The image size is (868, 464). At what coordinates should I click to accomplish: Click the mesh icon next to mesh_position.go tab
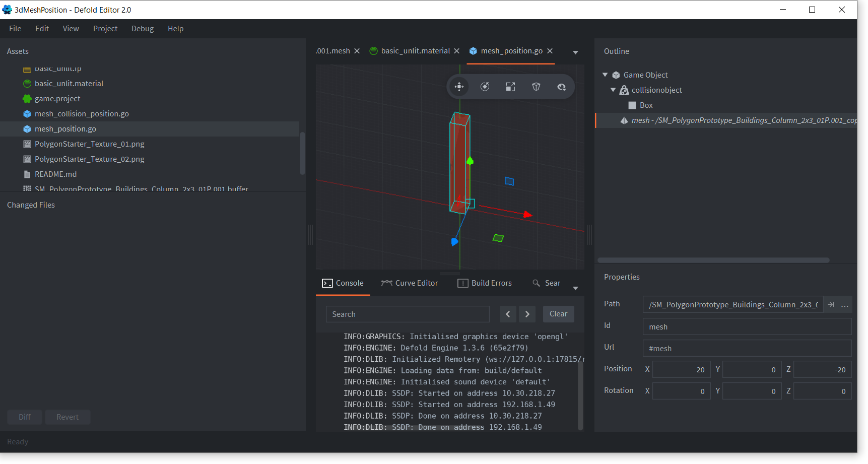click(x=473, y=50)
